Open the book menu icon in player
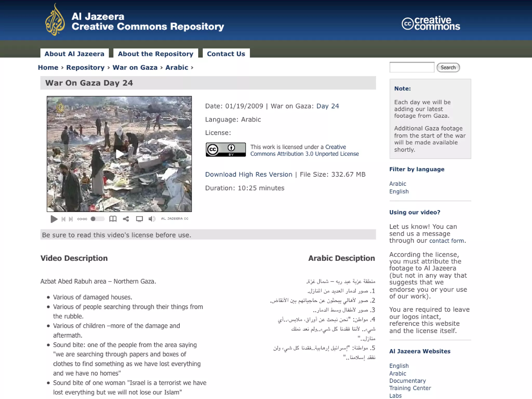 (113, 219)
